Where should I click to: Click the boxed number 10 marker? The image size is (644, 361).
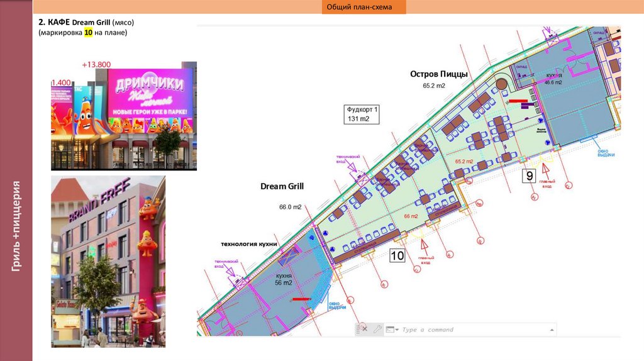tap(397, 255)
